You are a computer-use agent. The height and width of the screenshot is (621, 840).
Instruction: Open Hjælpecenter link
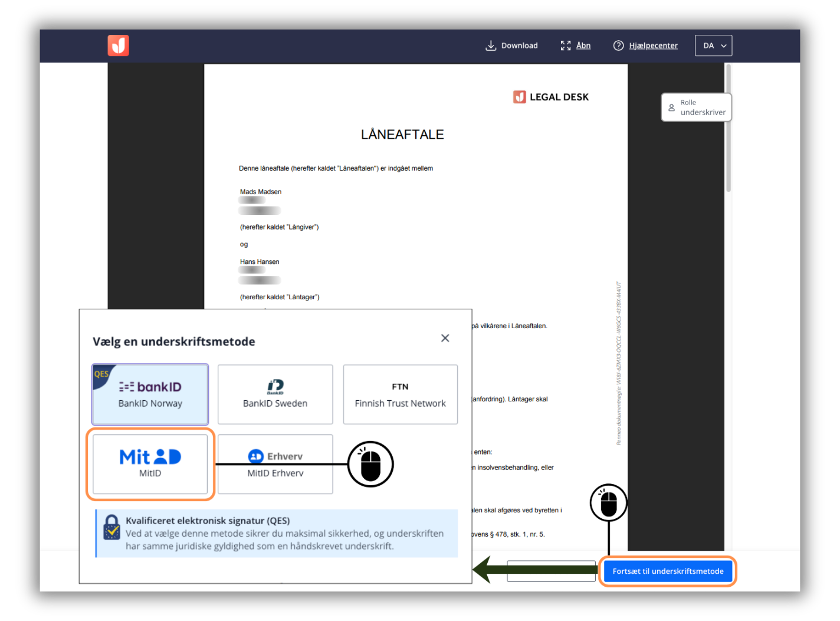coord(653,45)
